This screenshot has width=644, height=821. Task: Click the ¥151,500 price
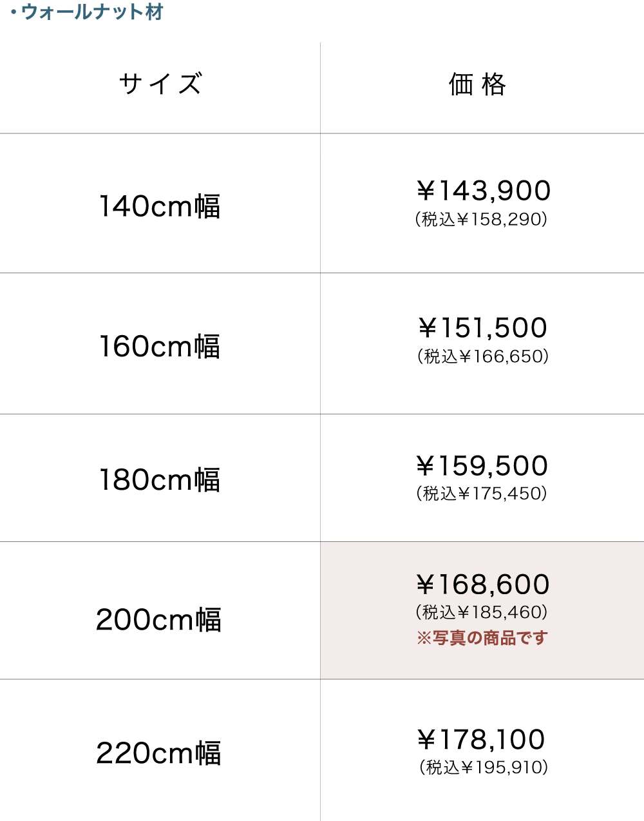coord(483,328)
